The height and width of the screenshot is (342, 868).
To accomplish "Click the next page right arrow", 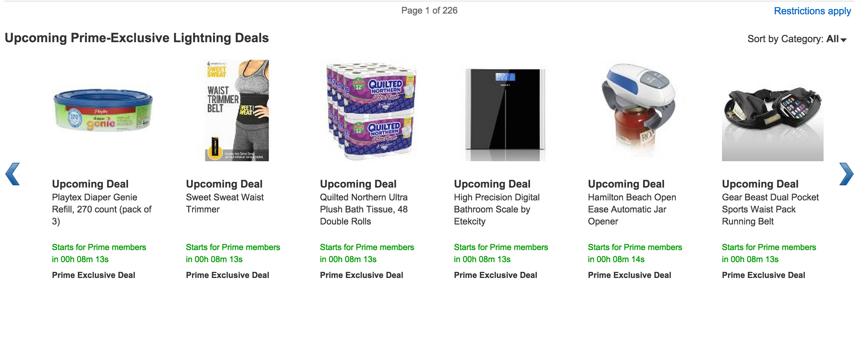I will [846, 174].
